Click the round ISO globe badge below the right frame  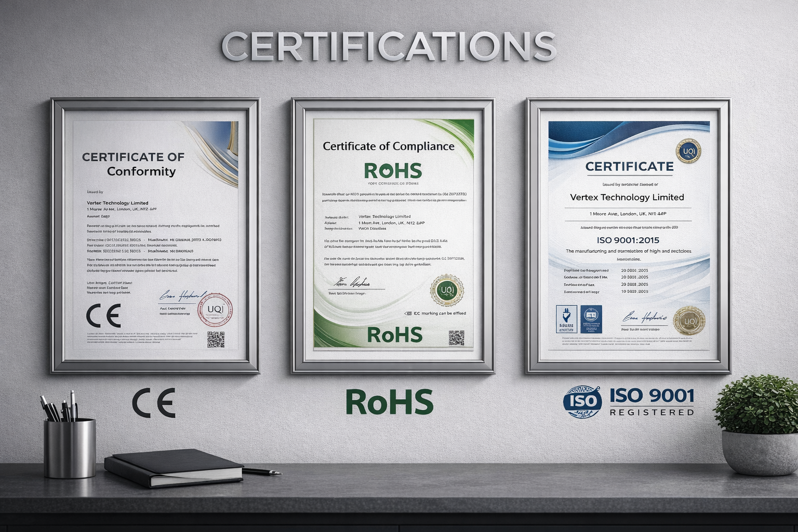coord(582,402)
